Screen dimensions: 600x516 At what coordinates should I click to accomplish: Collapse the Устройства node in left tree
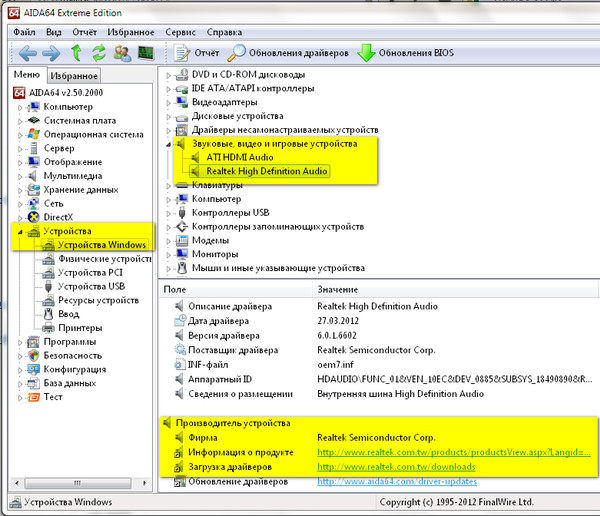tap(20, 232)
